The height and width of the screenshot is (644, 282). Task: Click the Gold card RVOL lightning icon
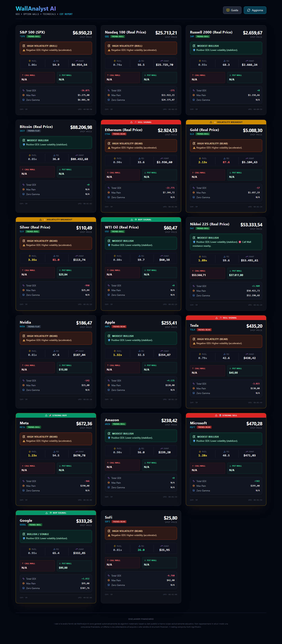(x=200, y=158)
